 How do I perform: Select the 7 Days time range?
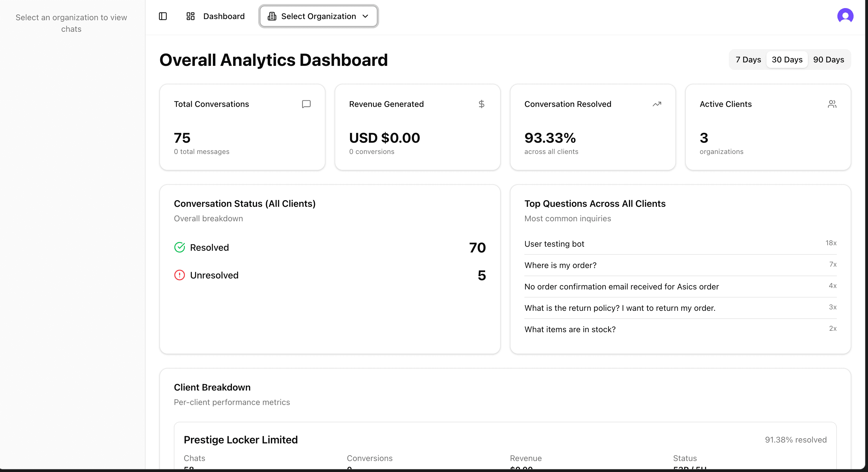748,59
